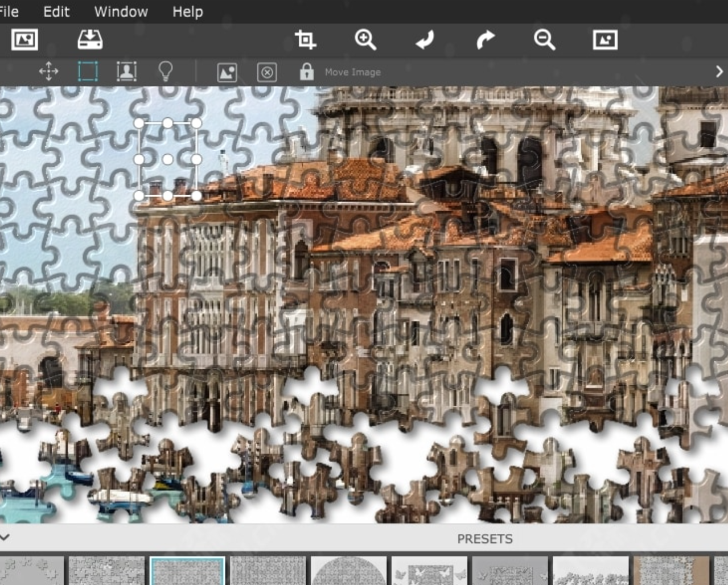
Task: Select the preset with brown wood background
Action: [672, 571]
